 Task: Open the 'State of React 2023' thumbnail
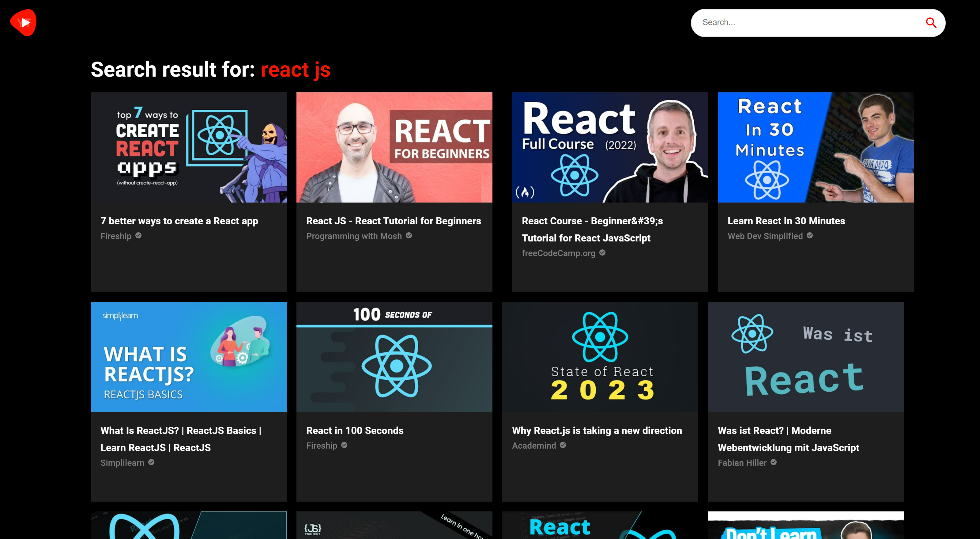pos(600,357)
